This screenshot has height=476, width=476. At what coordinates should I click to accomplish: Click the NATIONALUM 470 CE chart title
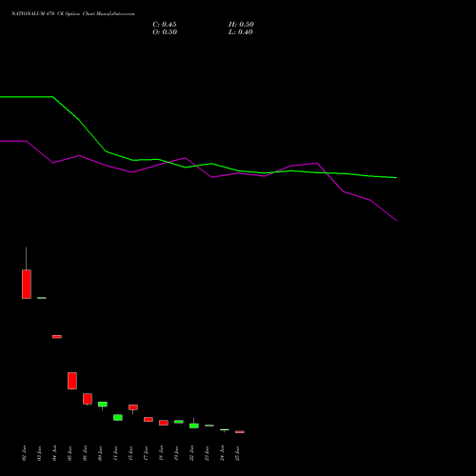tap(73, 14)
